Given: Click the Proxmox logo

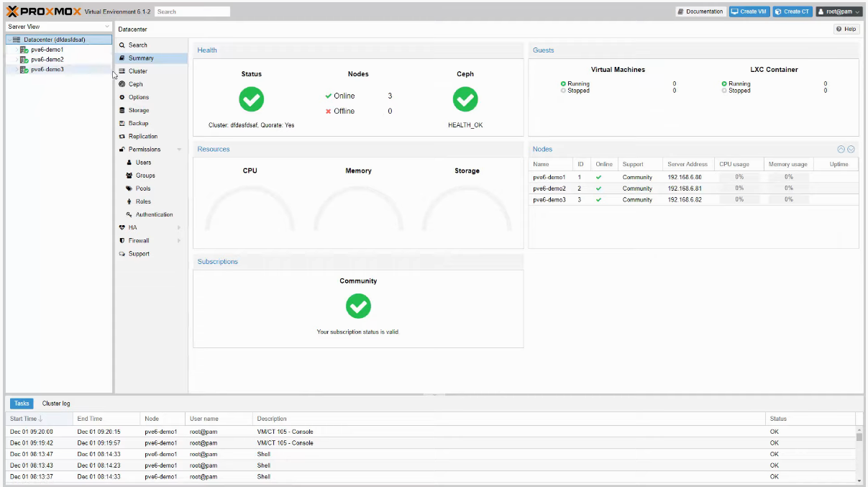Looking at the screenshot, I should [43, 12].
